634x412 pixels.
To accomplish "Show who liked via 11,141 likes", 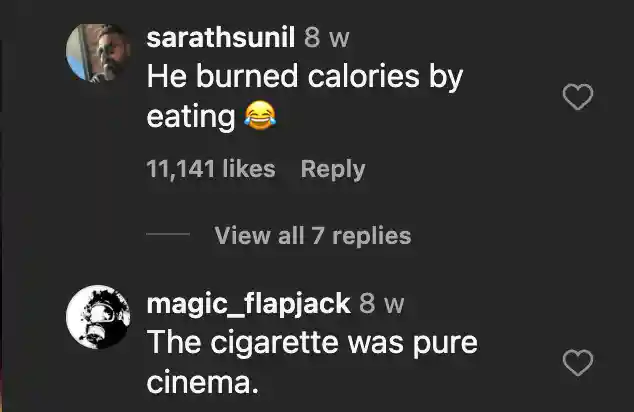I will point(211,170).
